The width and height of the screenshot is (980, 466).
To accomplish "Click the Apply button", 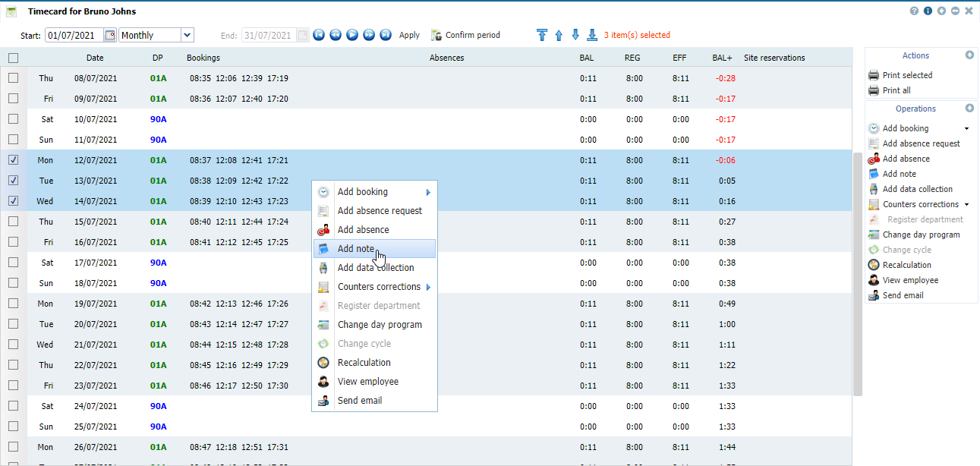I will point(409,35).
